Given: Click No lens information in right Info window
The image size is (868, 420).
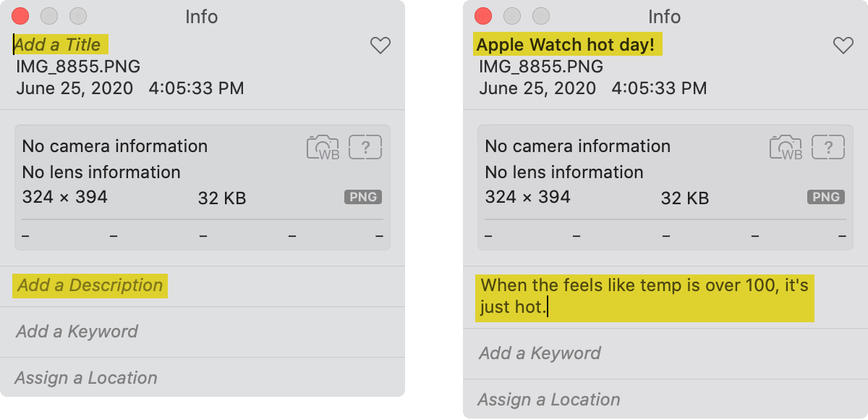Looking at the screenshot, I should coord(564,172).
